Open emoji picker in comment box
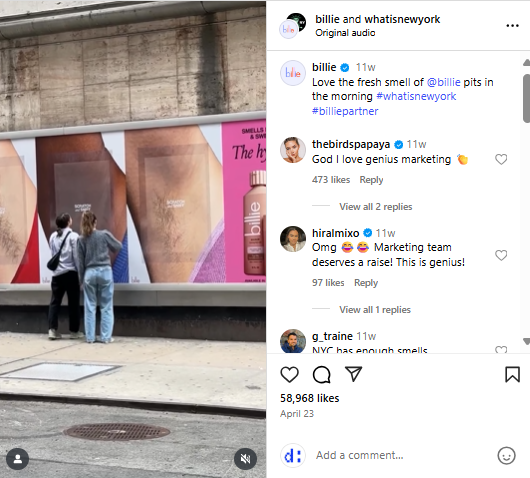The height and width of the screenshot is (478, 530). 506,456
